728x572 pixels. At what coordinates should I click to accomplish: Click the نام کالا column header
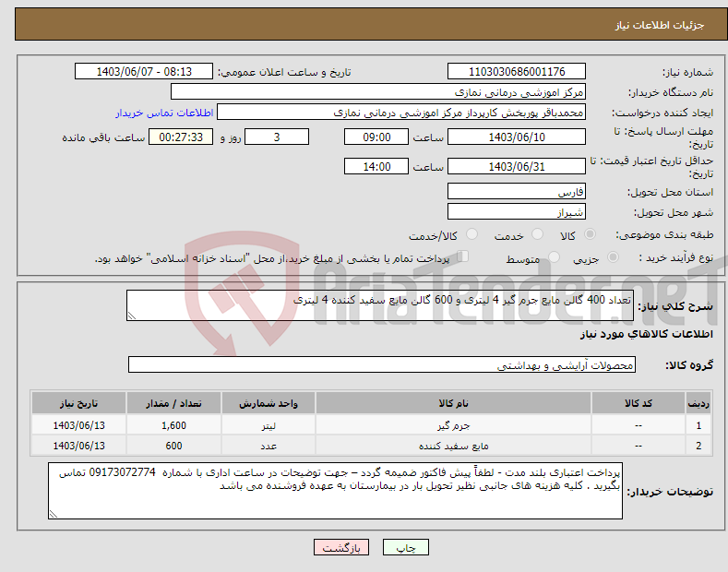453,403
